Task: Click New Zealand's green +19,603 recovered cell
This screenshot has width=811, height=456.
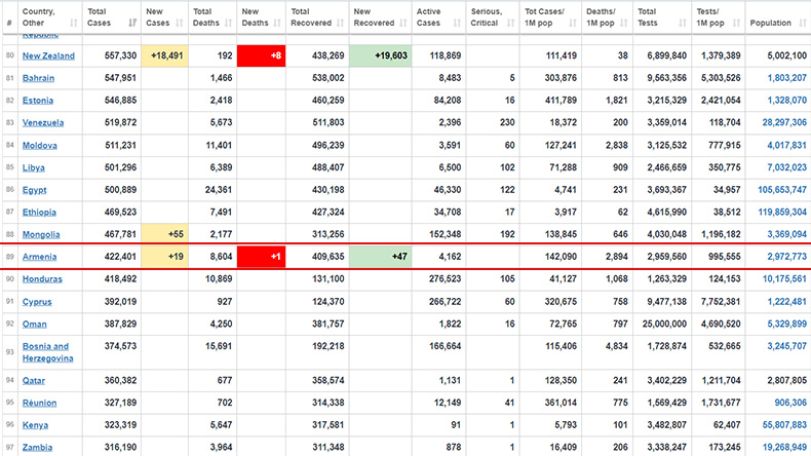Action: pos(380,56)
